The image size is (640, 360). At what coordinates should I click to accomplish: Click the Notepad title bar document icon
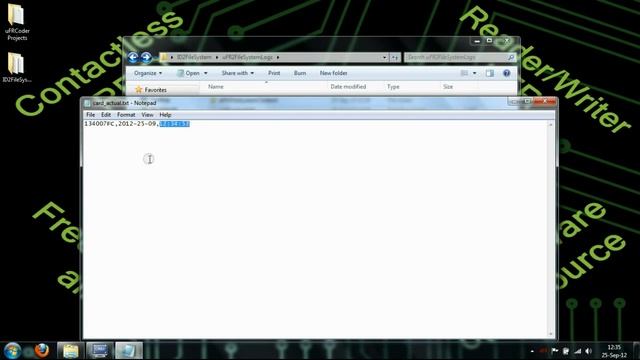coord(87,103)
